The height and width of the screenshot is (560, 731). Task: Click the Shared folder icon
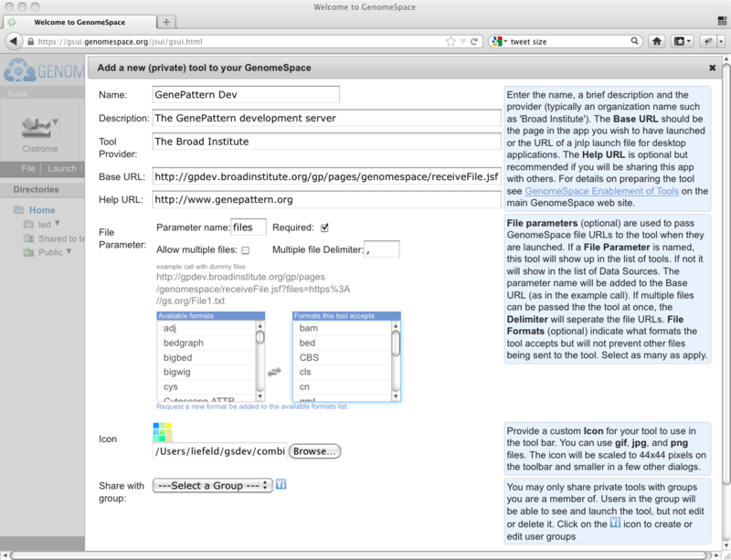click(29, 238)
